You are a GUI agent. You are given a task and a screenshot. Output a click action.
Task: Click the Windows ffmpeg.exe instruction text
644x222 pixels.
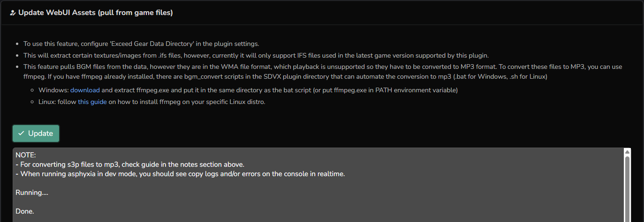(279, 90)
